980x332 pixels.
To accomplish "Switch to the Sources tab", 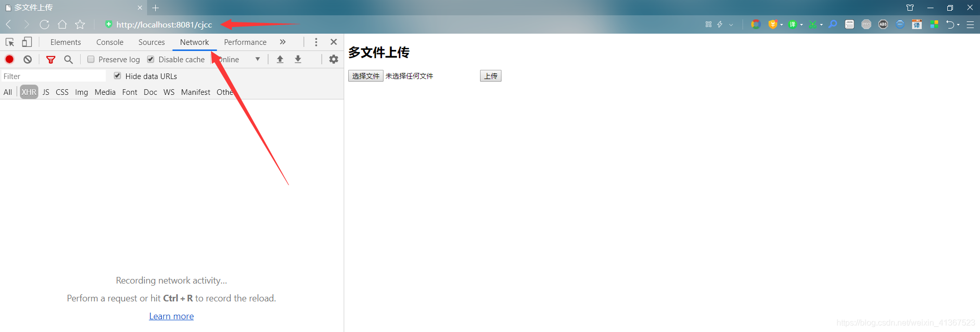I will tap(152, 42).
